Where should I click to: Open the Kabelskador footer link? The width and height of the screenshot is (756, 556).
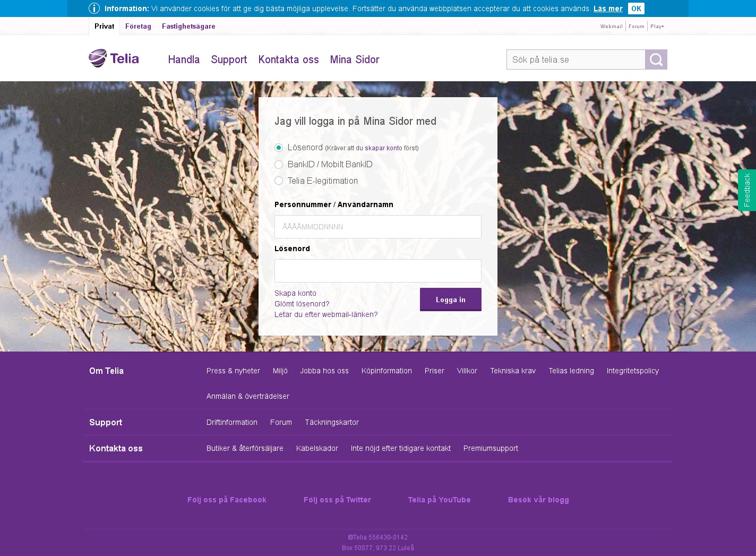pyautogui.click(x=317, y=448)
